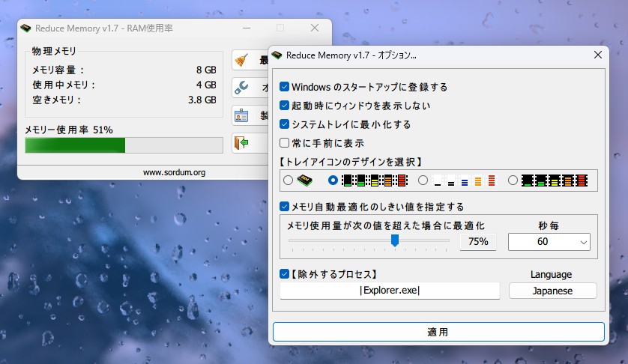Screen dimensions: 628x364
Task: Click the RAM chip tray icon preview
Action: [x=305, y=181]
